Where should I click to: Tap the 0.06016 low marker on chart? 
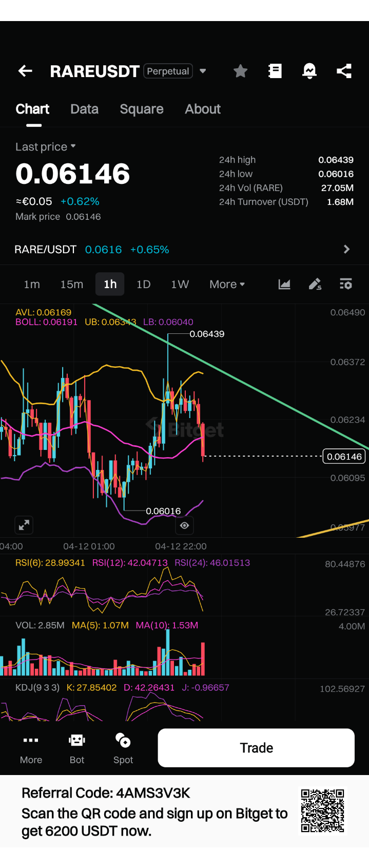163,511
